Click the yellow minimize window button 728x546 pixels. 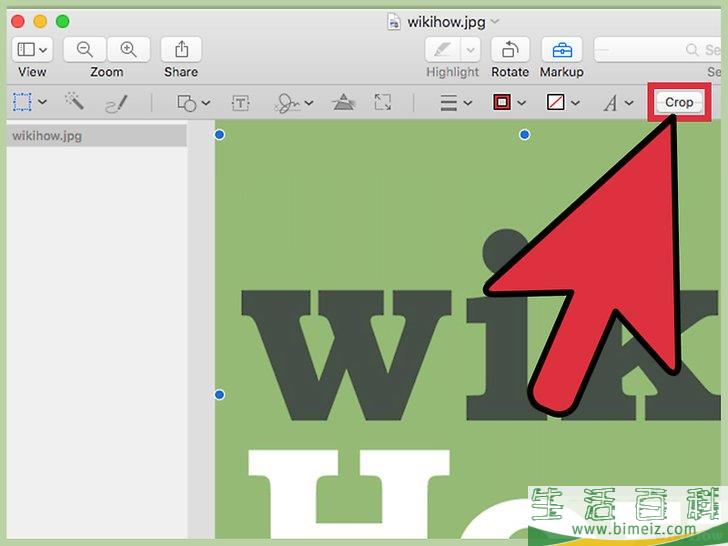(x=40, y=21)
